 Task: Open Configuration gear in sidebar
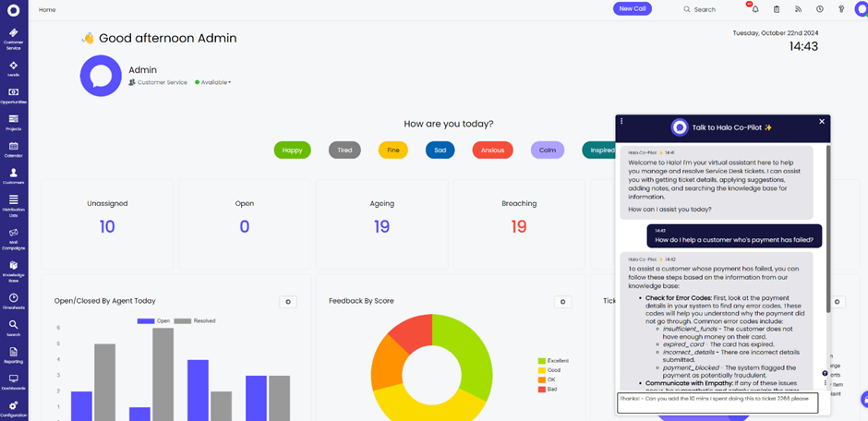[x=14, y=408]
